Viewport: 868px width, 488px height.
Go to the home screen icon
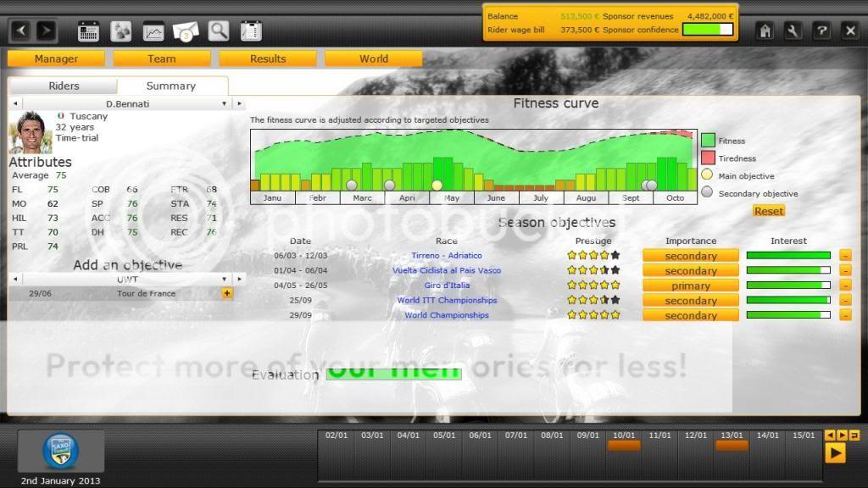765,30
